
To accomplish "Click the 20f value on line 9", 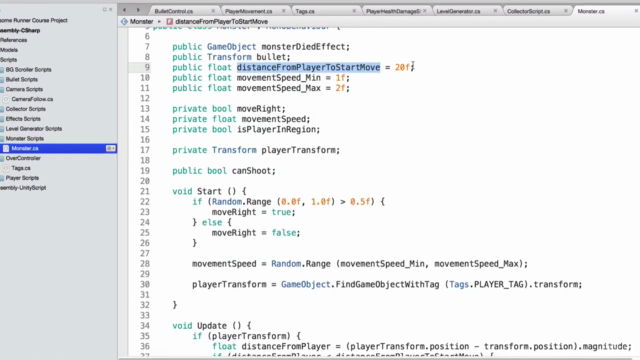I will click(x=402, y=67).
